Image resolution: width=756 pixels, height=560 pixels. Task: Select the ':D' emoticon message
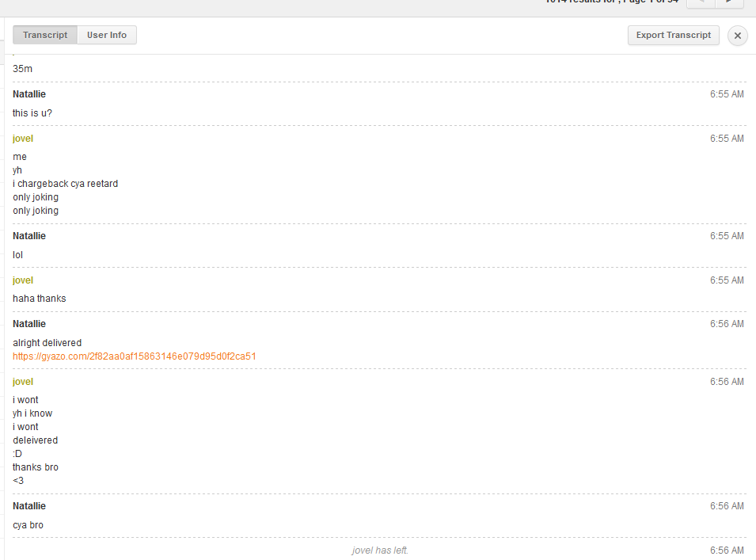tap(17, 454)
